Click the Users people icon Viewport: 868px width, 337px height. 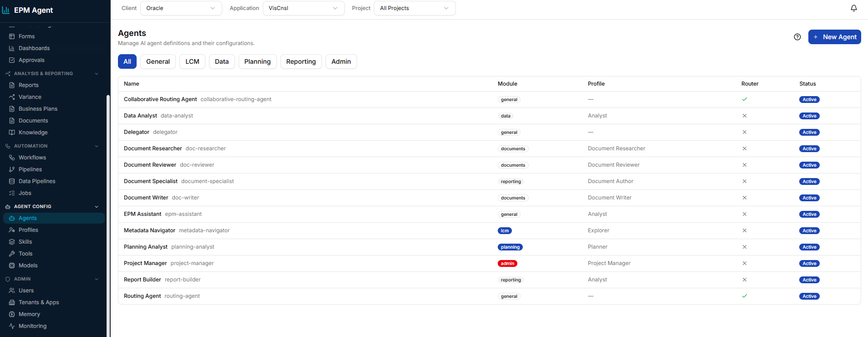click(12, 291)
